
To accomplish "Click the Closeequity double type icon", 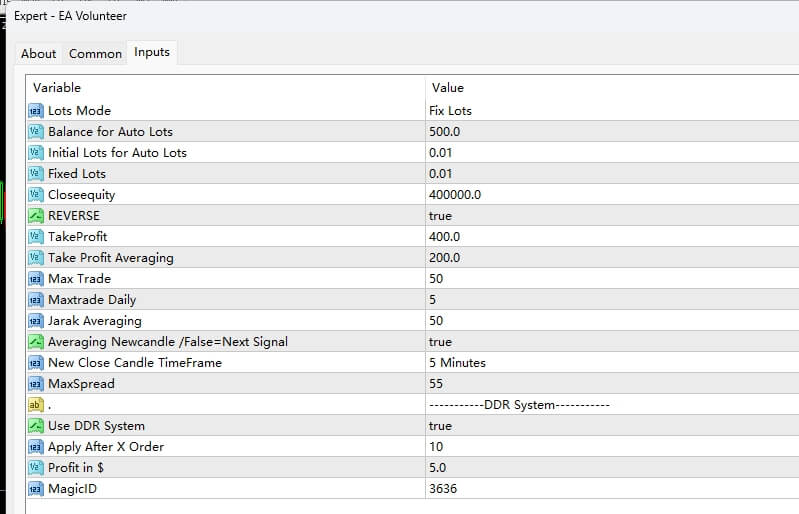I will click(x=36, y=195).
